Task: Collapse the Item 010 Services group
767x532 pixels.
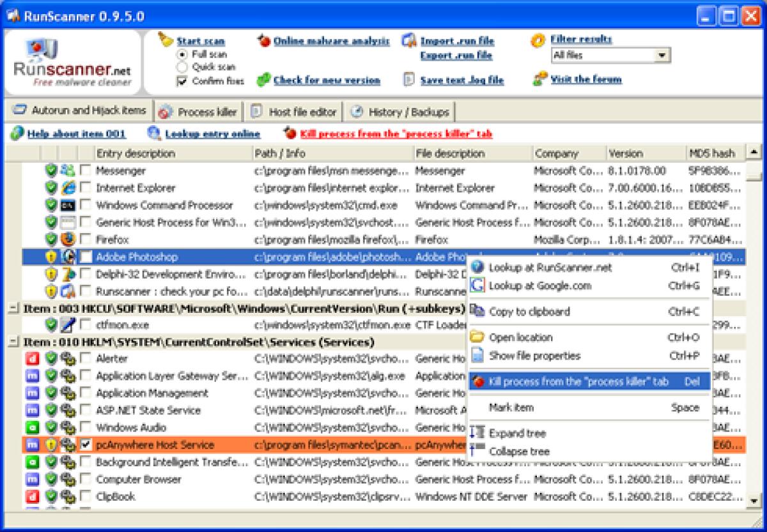Action: [13, 342]
